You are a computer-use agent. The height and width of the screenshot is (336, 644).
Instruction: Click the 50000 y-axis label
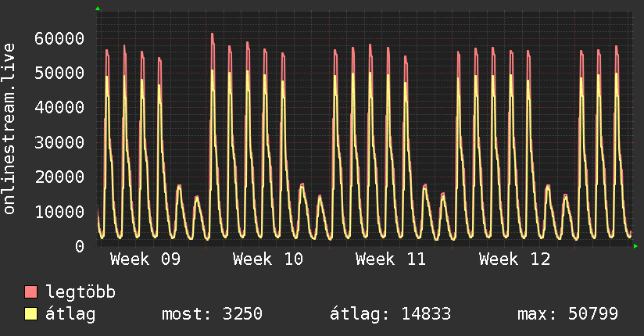tap(59, 73)
